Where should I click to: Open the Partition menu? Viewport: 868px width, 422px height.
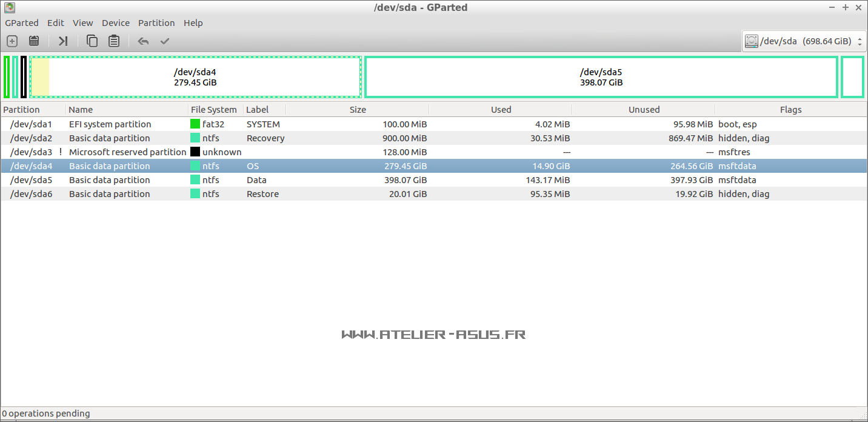coord(156,23)
